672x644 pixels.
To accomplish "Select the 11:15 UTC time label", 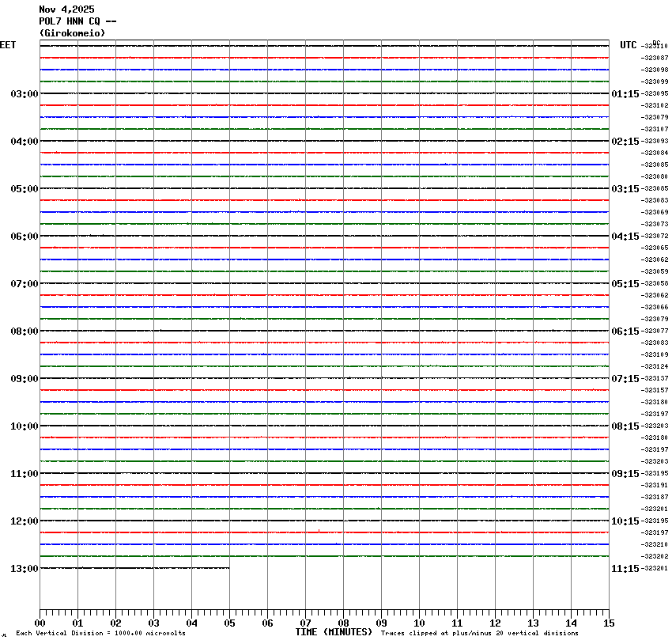I will tap(625, 569).
